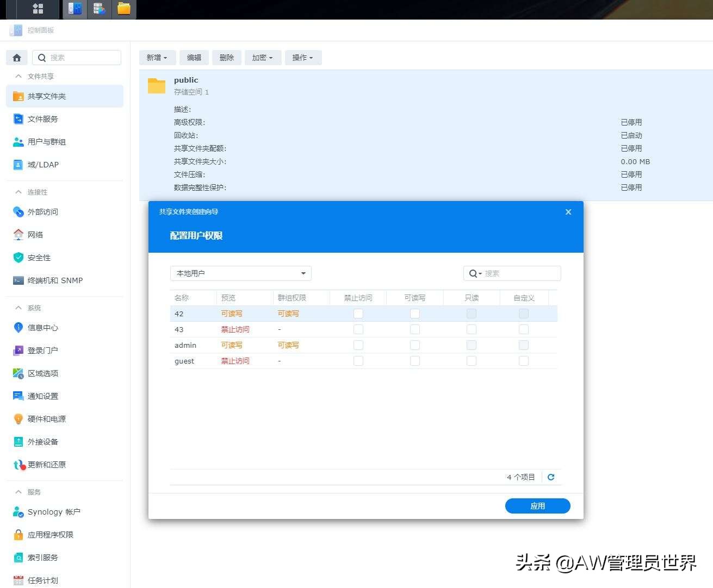
Task: 点击应用按钮保存权限
Action: point(537,505)
